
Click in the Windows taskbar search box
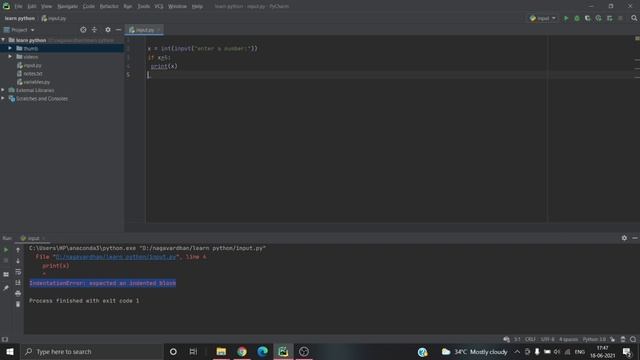pyautogui.click(x=92, y=351)
